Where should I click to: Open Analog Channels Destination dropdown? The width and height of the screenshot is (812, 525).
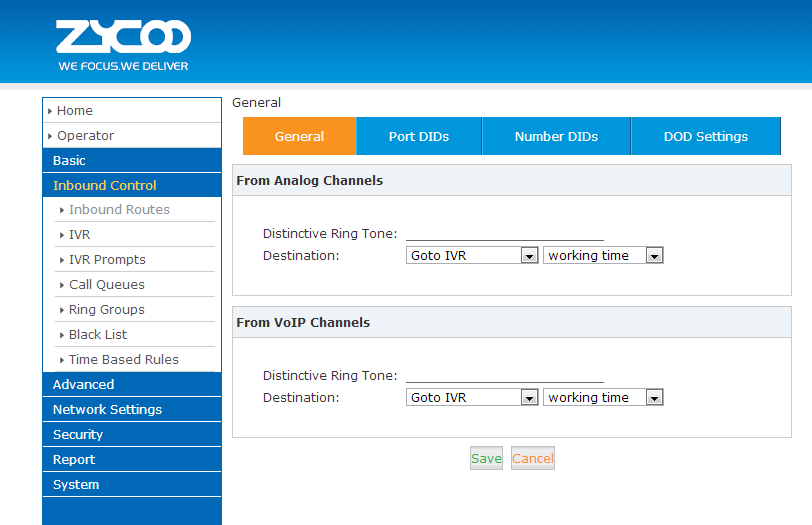[x=473, y=256]
